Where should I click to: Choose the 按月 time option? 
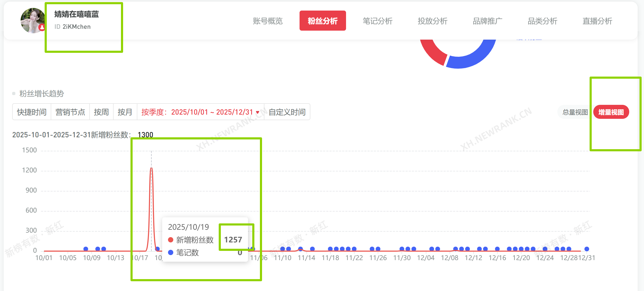[125, 112]
